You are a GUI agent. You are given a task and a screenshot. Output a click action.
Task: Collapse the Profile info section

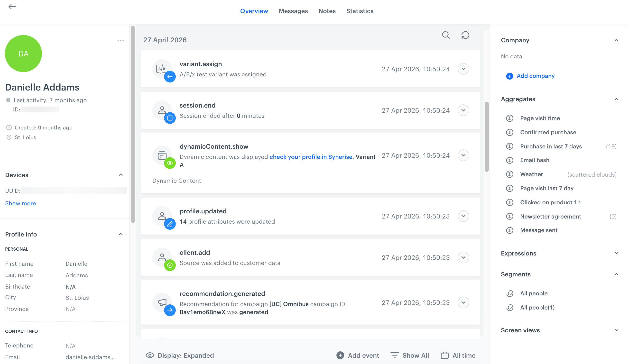pyautogui.click(x=120, y=234)
